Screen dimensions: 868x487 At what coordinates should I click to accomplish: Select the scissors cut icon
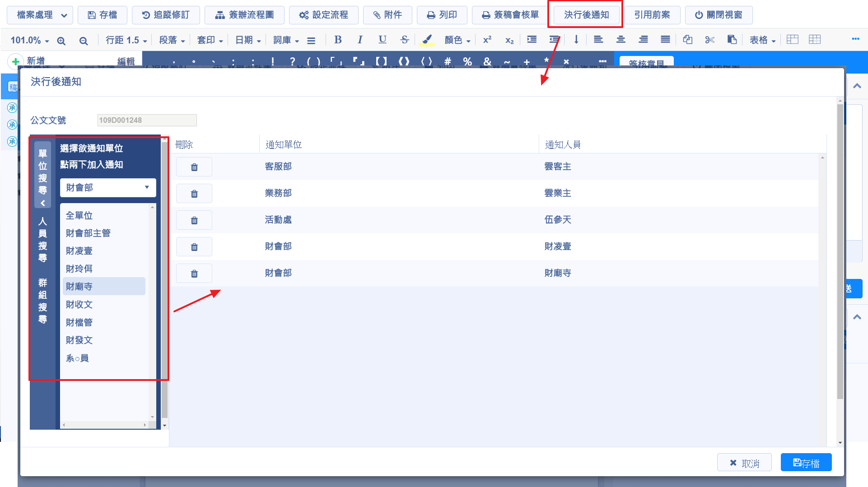[x=709, y=40]
